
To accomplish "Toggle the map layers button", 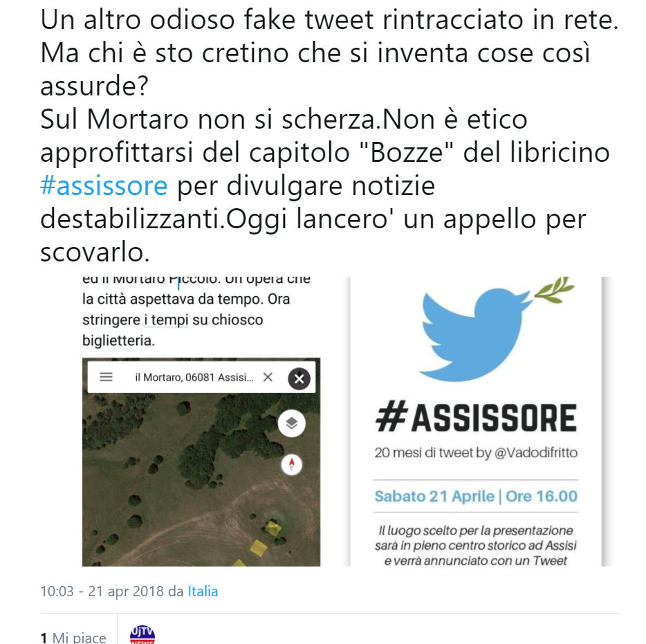I will click(292, 423).
